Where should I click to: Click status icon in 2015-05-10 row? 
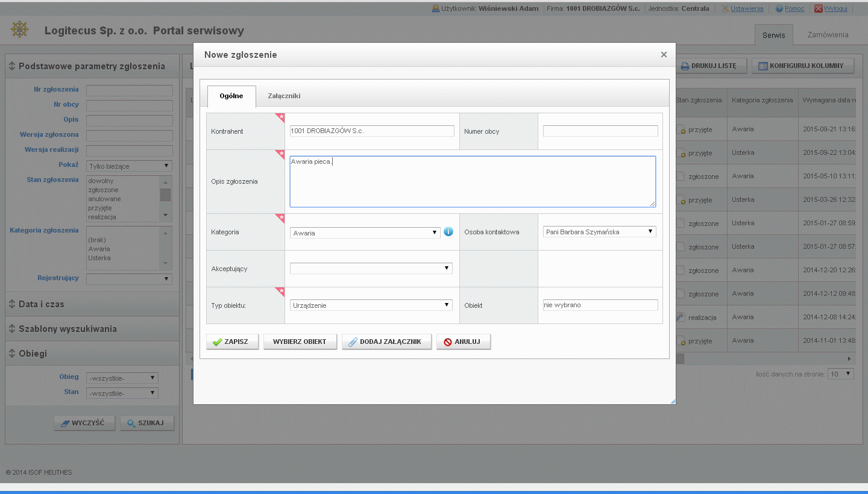[681, 177]
